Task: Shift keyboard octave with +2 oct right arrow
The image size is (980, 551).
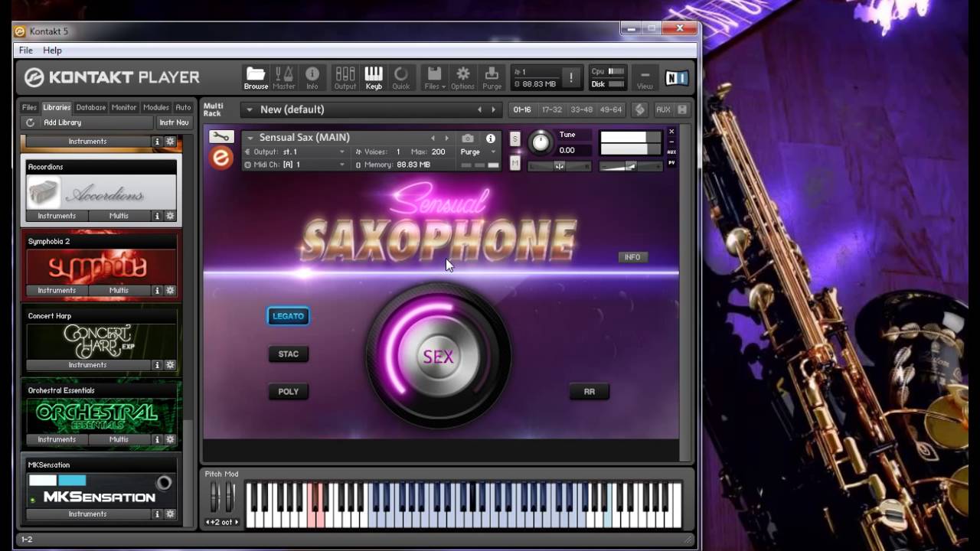Action: (x=236, y=522)
